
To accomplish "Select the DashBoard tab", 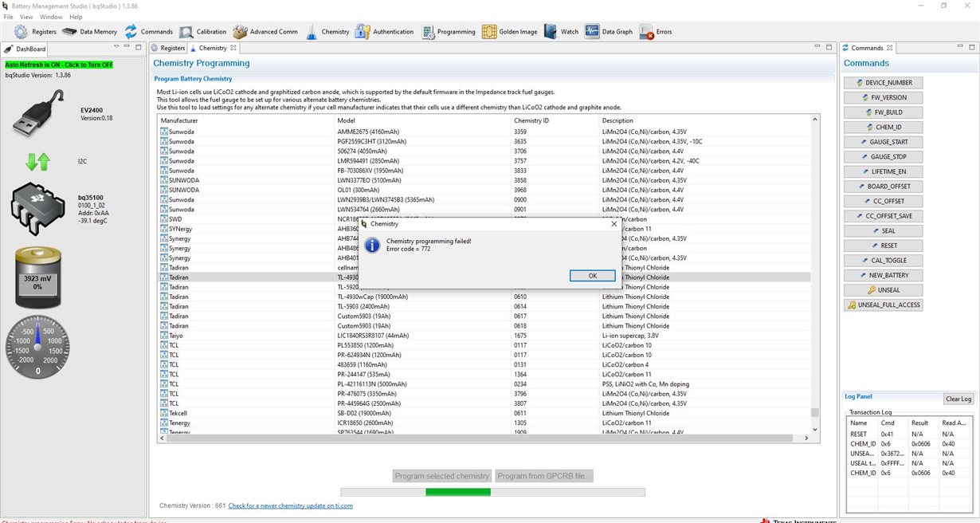I will pos(25,49).
